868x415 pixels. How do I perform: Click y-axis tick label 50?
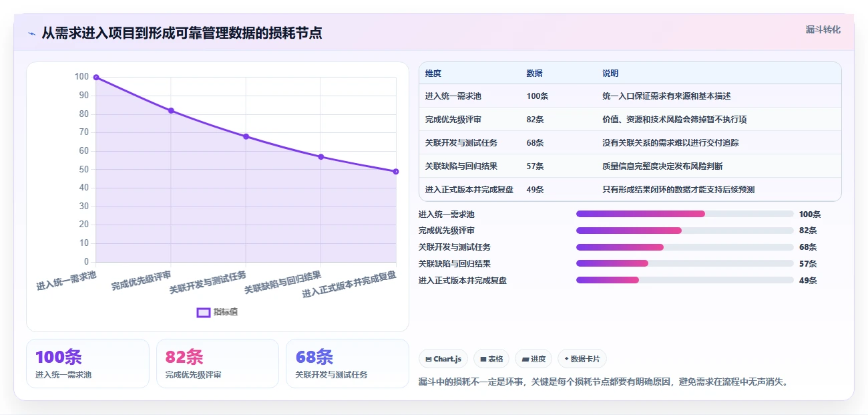84,169
